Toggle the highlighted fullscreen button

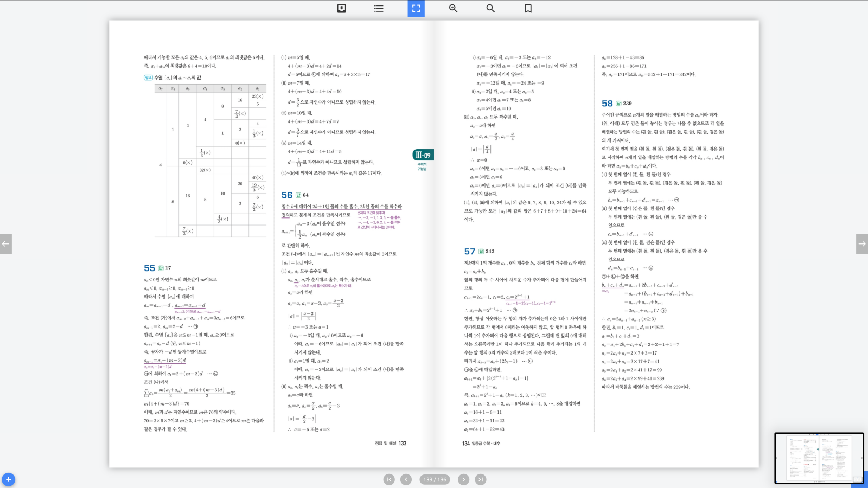click(416, 8)
